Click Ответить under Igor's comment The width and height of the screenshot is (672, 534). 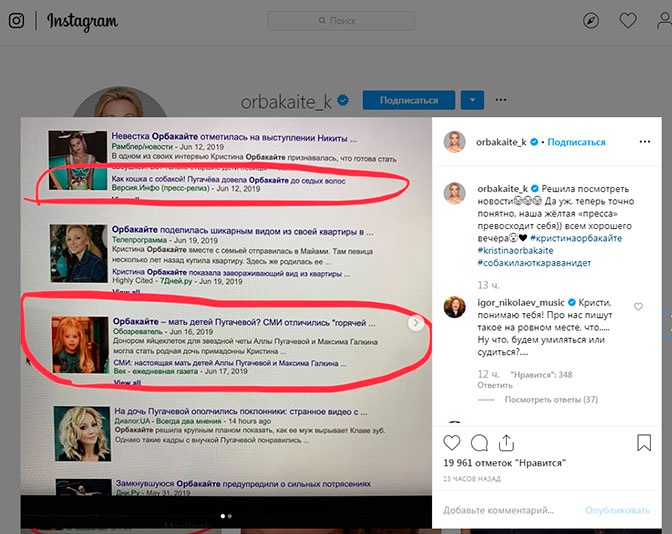(x=495, y=385)
